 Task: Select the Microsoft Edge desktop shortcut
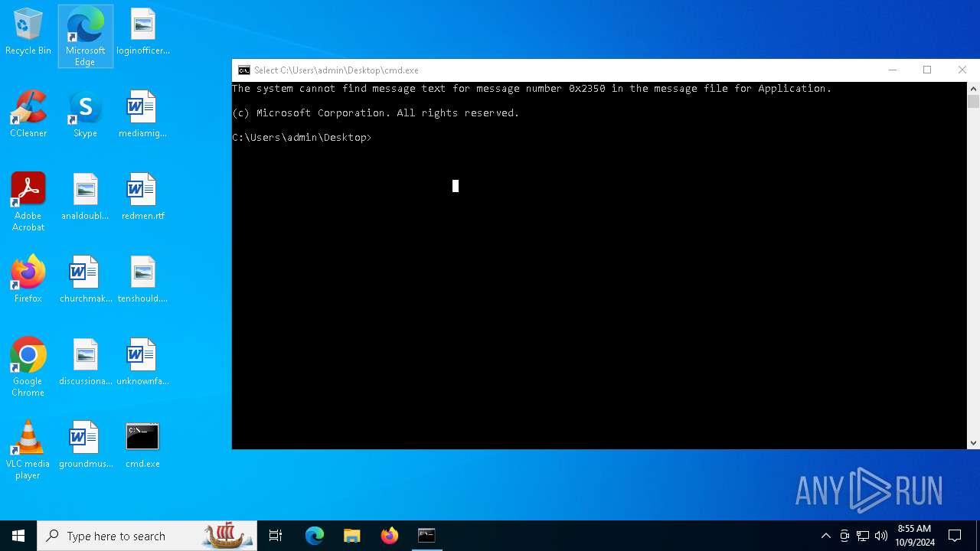point(85,36)
